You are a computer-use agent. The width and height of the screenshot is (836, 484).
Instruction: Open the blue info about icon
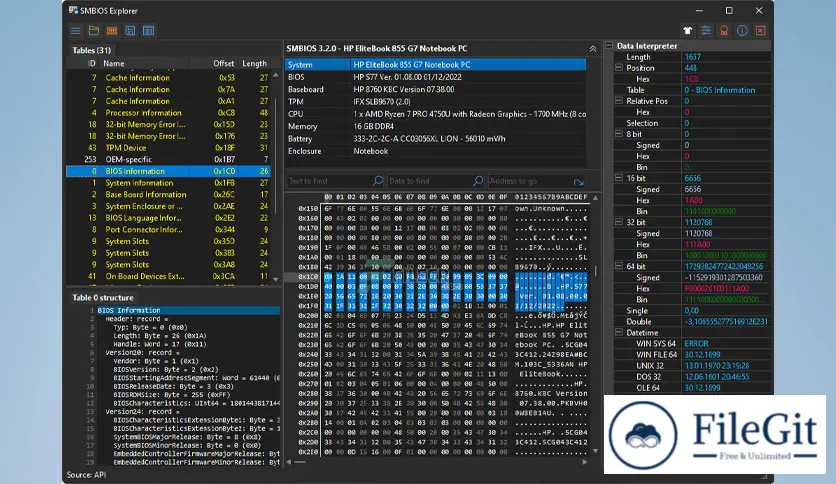coord(742,30)
